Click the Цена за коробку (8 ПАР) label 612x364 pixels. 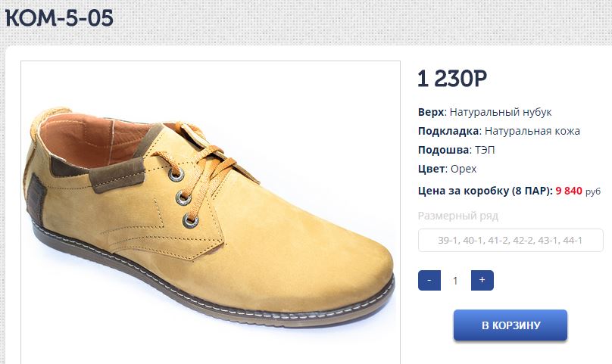[485, 191]
